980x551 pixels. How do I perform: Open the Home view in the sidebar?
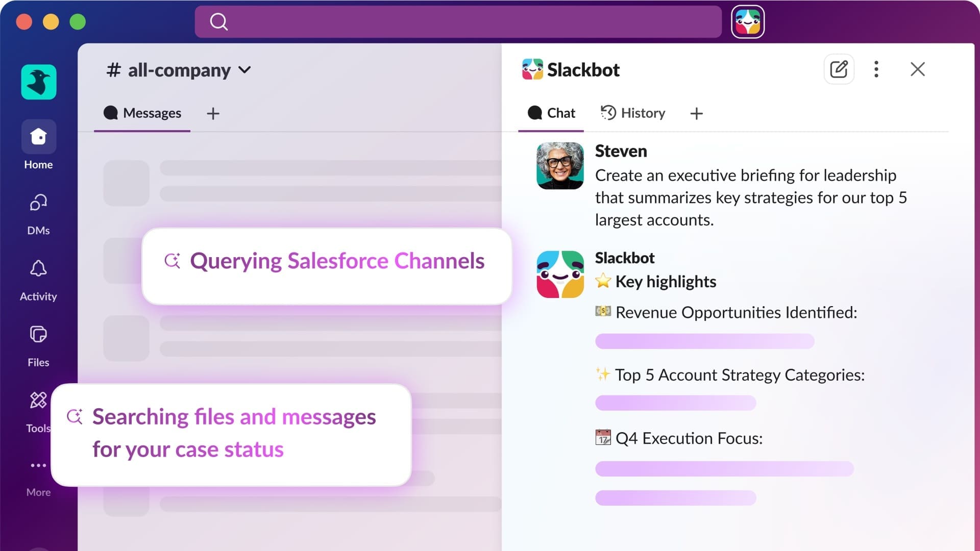[x=38, y=137]
